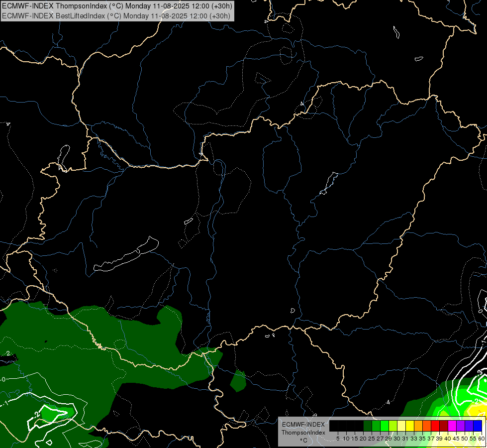
Task: Click the legend tick value '60'
Action: coord(482,439)
